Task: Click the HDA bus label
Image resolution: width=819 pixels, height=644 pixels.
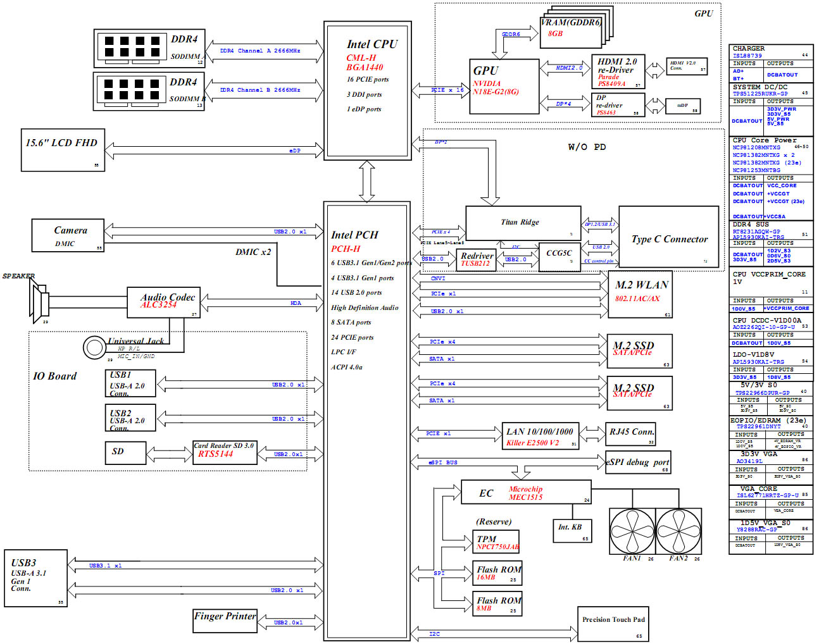Action: click(296, 303)
